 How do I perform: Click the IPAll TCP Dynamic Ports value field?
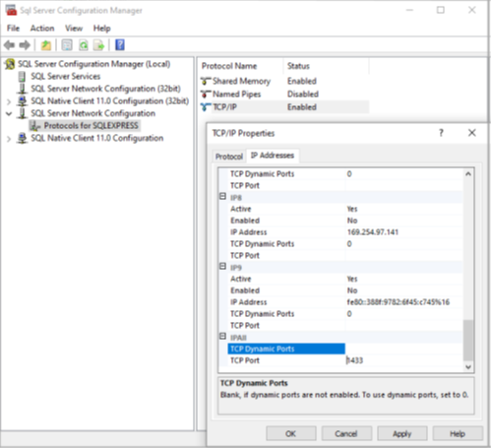tap(403, 349)
